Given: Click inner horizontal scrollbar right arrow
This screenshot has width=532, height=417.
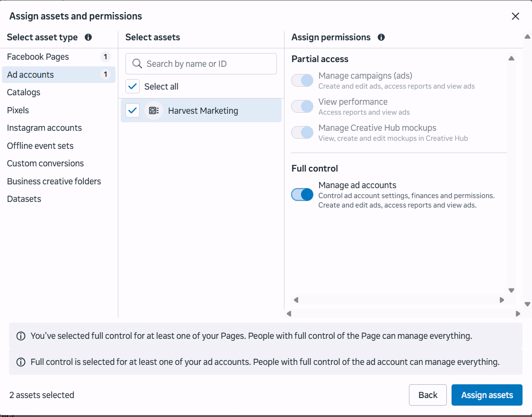Looking at the screenshot, I should (502, 300).
